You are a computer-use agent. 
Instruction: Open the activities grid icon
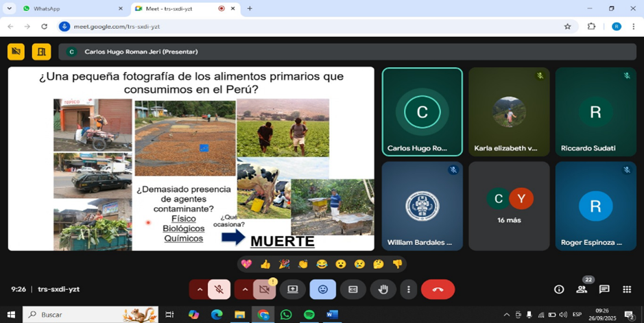(626, 289)
